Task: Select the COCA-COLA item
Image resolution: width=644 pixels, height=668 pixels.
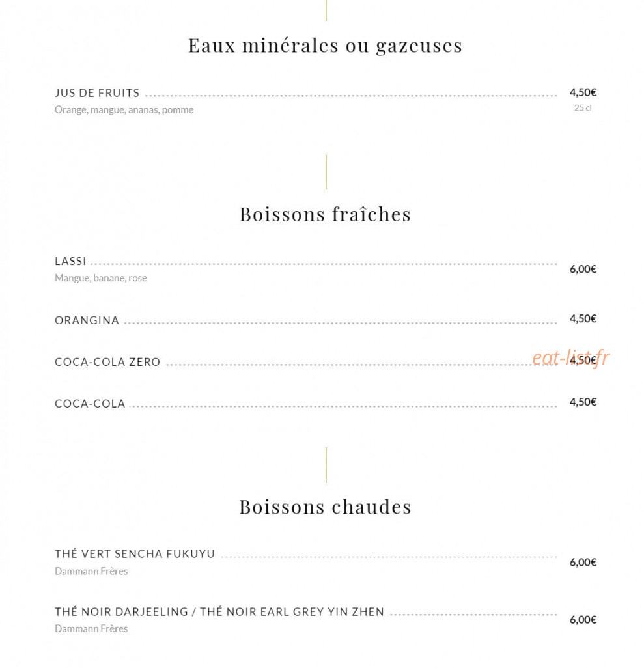Action: pyautogui.click(x=90, y=404)
